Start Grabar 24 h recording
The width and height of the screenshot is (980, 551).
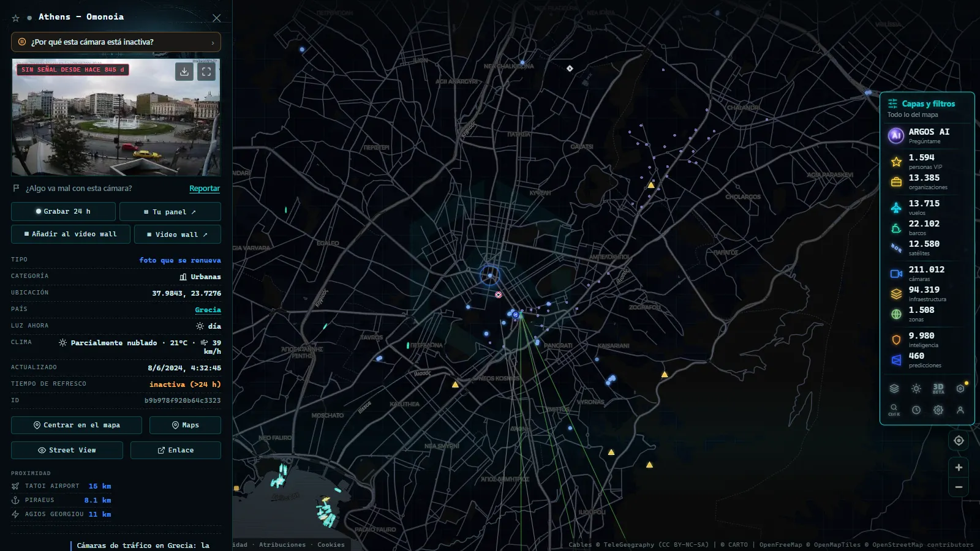[x=63, y=212]
